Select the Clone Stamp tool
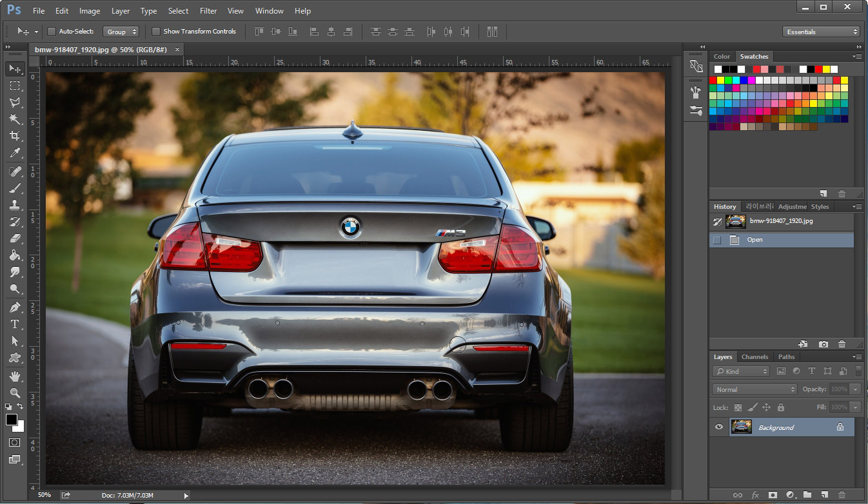 [15, 205]
